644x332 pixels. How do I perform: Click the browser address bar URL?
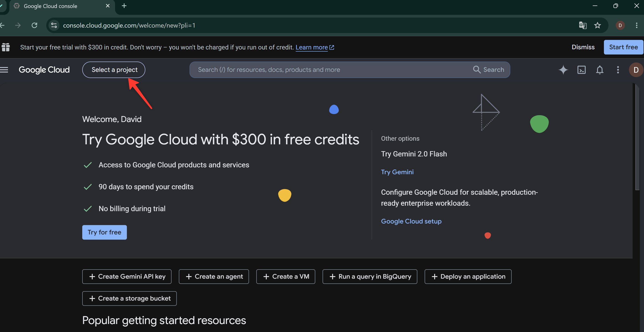(129, 25)
